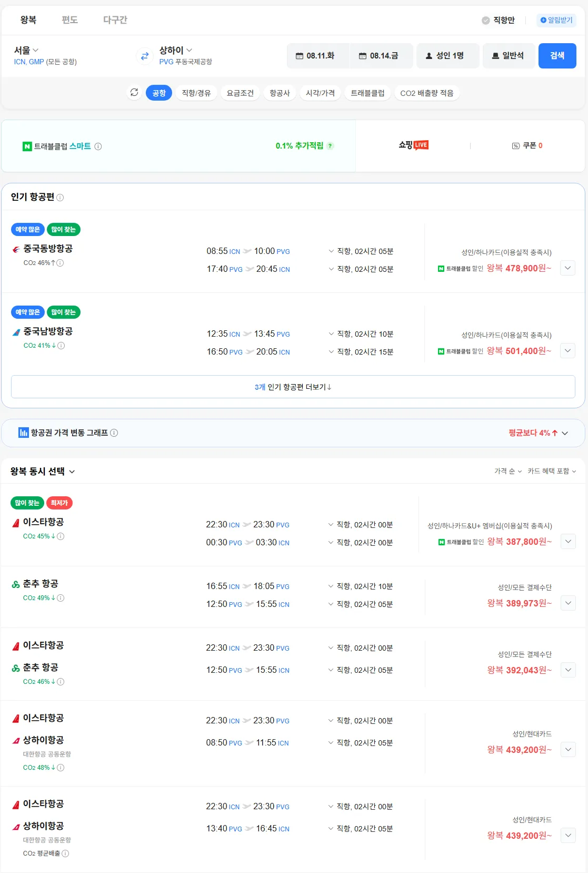
Task: Swap departure and arrival cities icon
Action: [x=144, y=56]
